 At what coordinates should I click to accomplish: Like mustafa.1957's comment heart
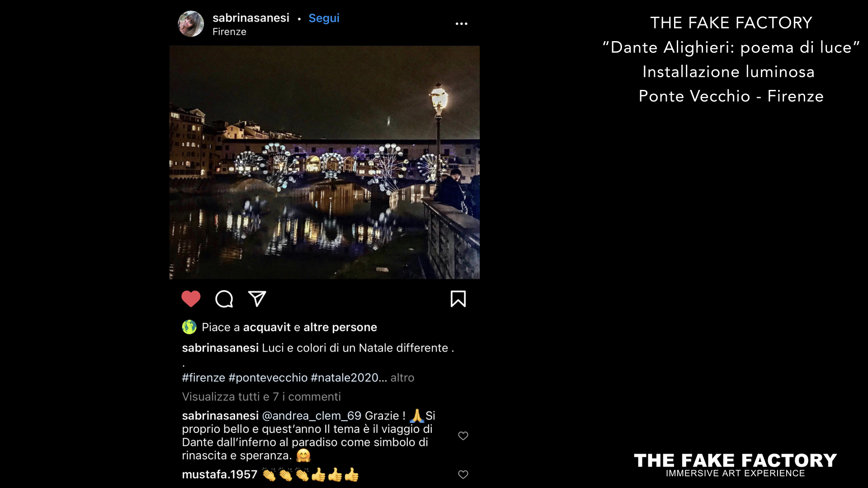tap(463, 474)
